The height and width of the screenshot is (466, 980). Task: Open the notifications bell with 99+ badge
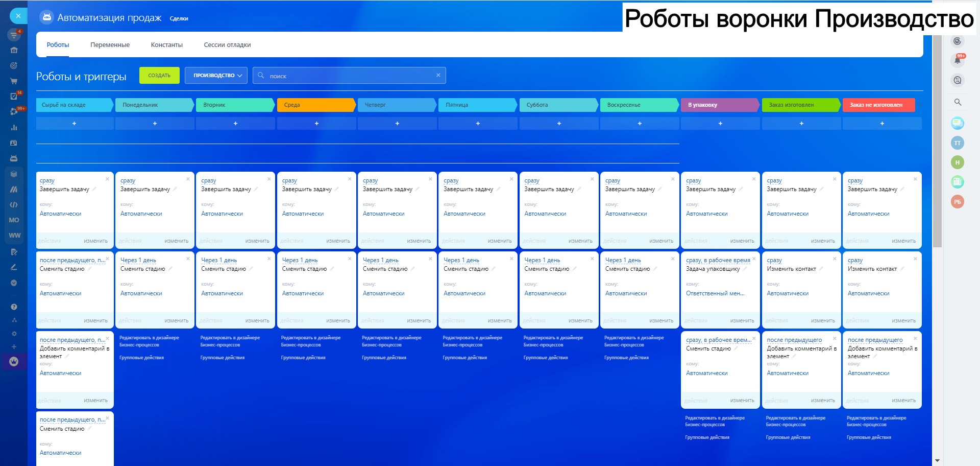(958, 60)
